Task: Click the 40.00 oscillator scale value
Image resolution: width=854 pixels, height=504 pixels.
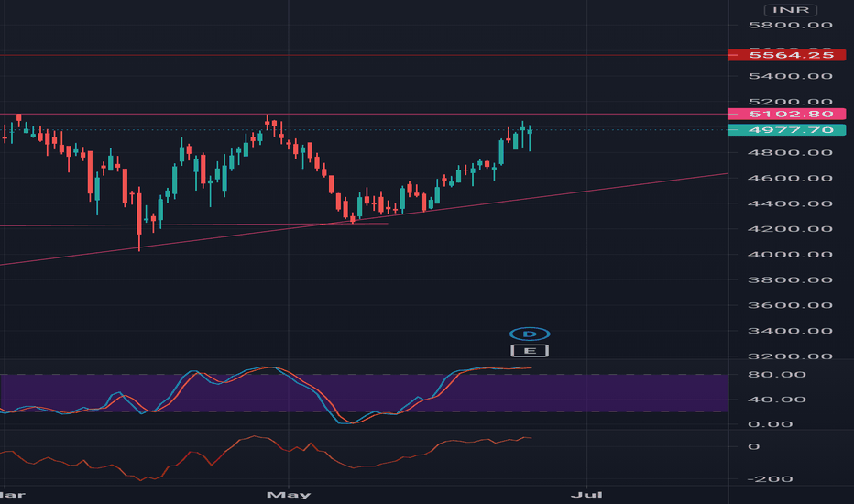Action: [777, 400]
